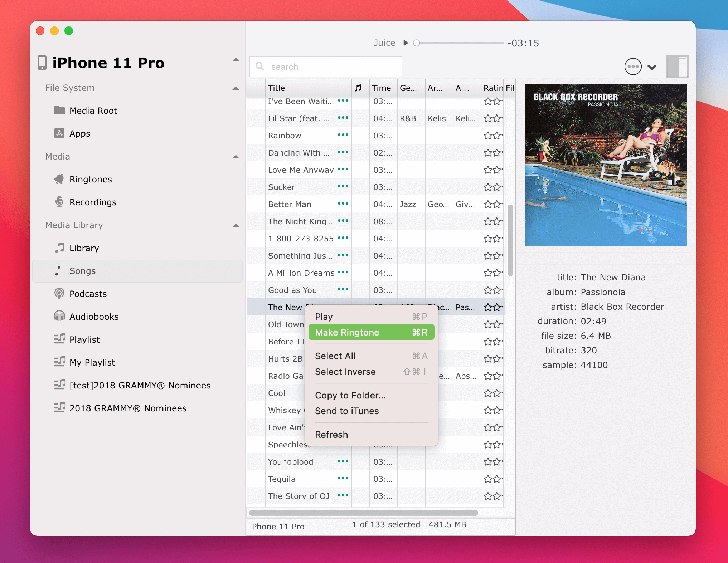
Task: Open the Media Root folder
Action: pyautogui.click(x=85, y=111)
